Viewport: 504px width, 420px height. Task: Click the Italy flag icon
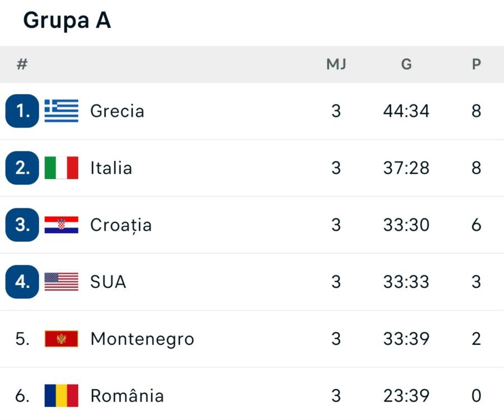point(62,168)
